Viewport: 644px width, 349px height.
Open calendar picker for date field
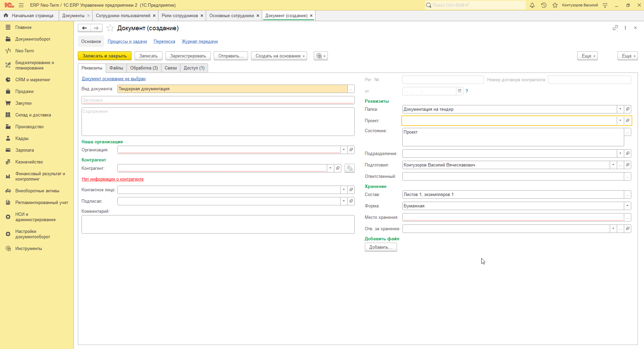coord(459,91)
